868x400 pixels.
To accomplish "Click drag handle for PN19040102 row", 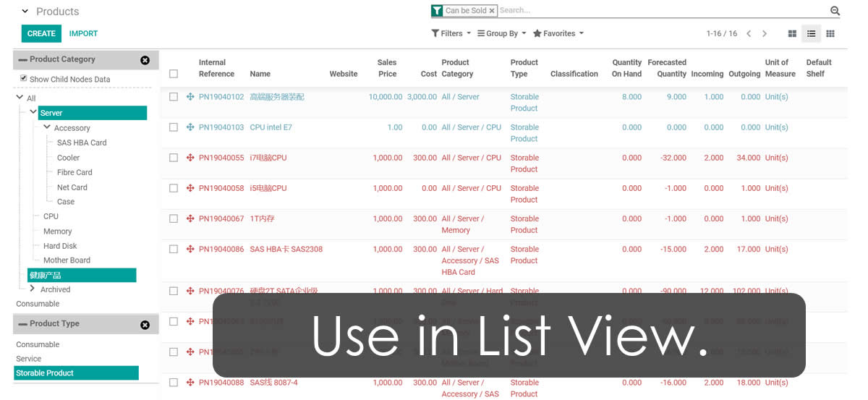I will (x=190, y=97).
